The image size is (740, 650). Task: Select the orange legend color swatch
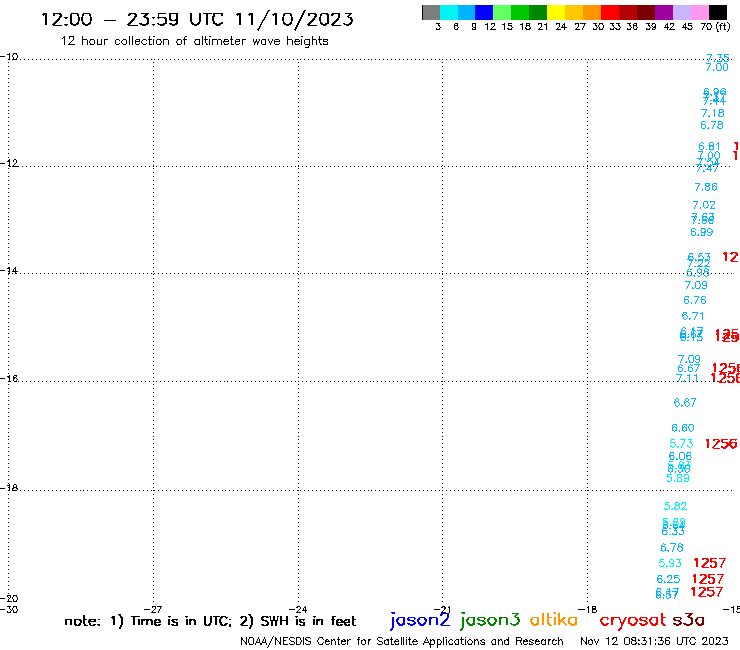click(x=592, y=12)
